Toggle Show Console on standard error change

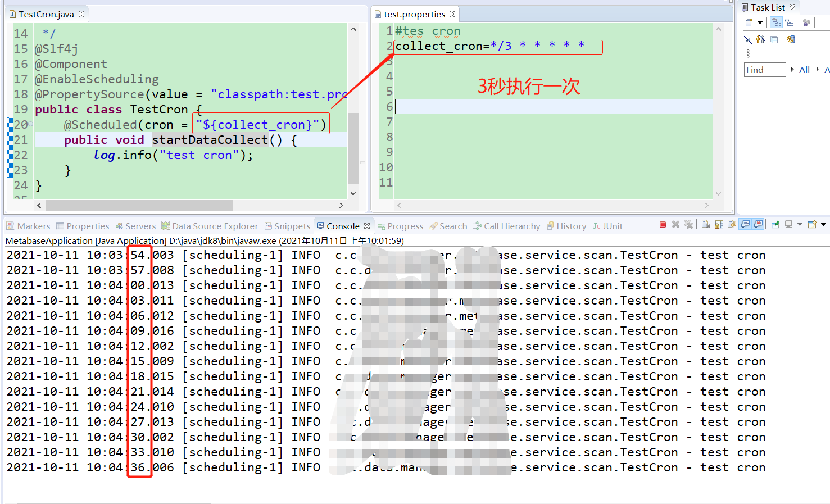758,224
